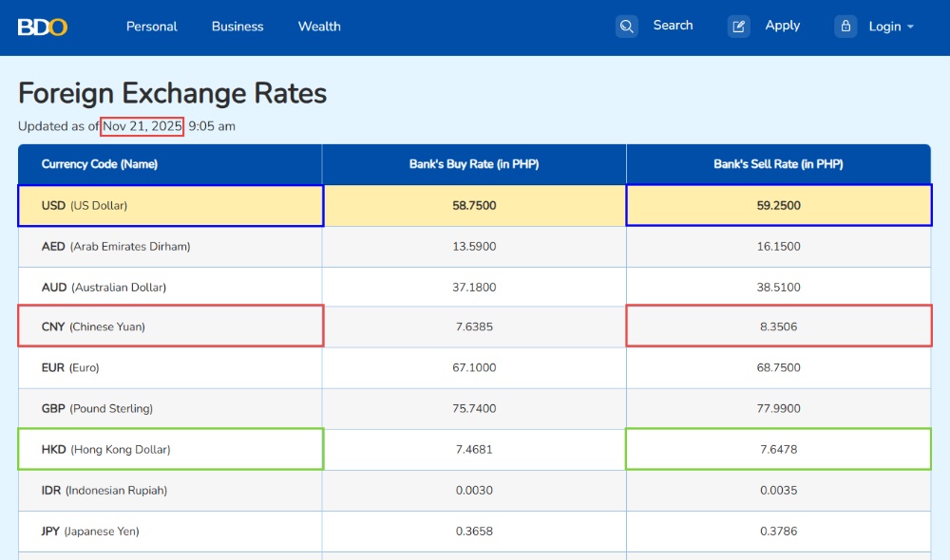Click the Currency Code (Name) column header
The image size is (950, 560).
pos(100,164)
